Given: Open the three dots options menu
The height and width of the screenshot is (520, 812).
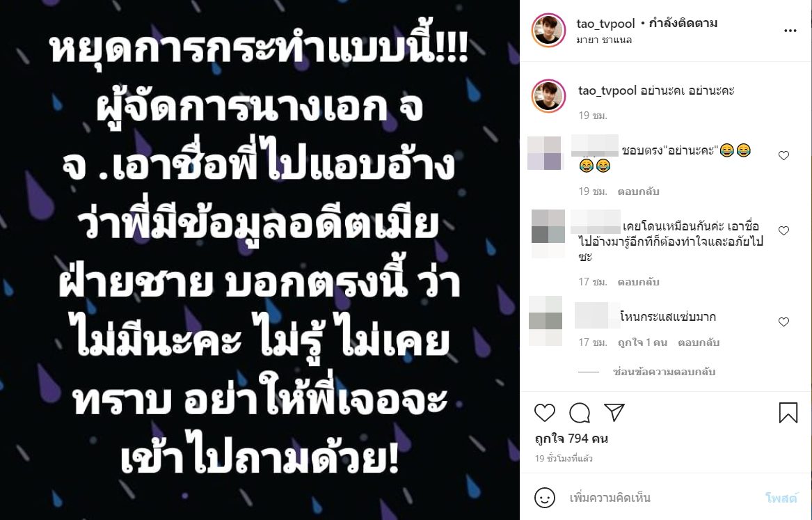Looking at the screenshot, I should 790,31.
